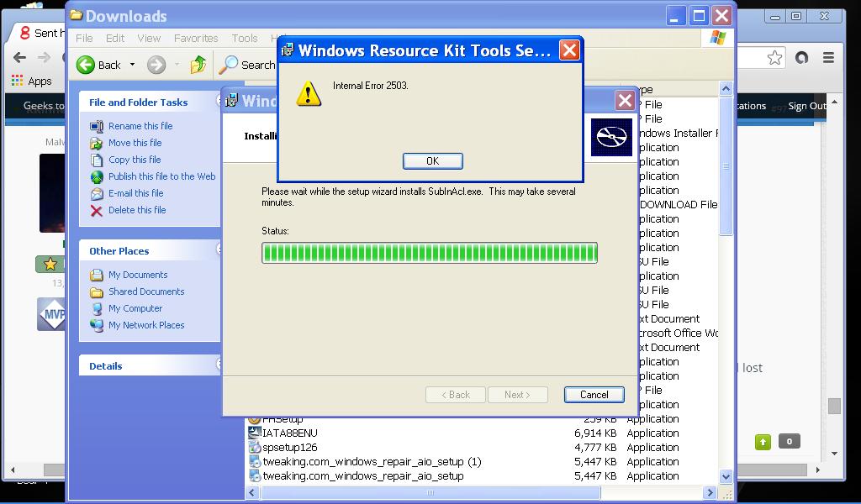Cancel the Resource Kit setup wizard
861x504 pixels.
[594, 395]
